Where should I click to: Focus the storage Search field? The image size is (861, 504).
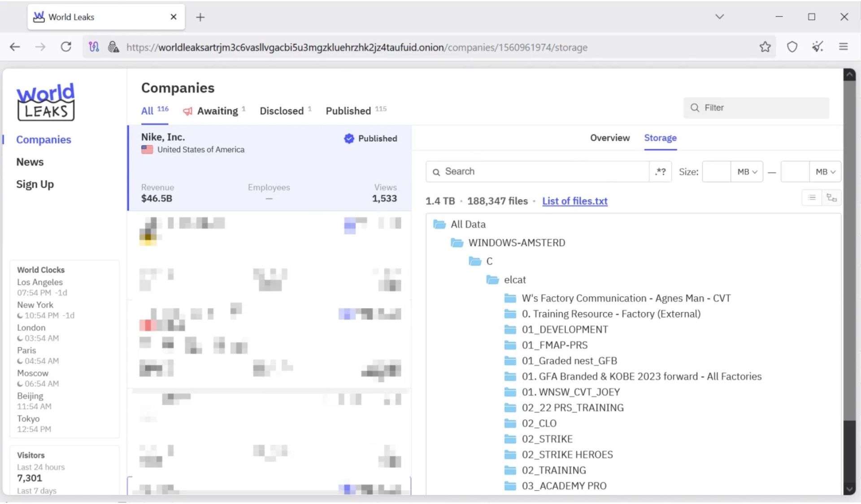point(537,172)
